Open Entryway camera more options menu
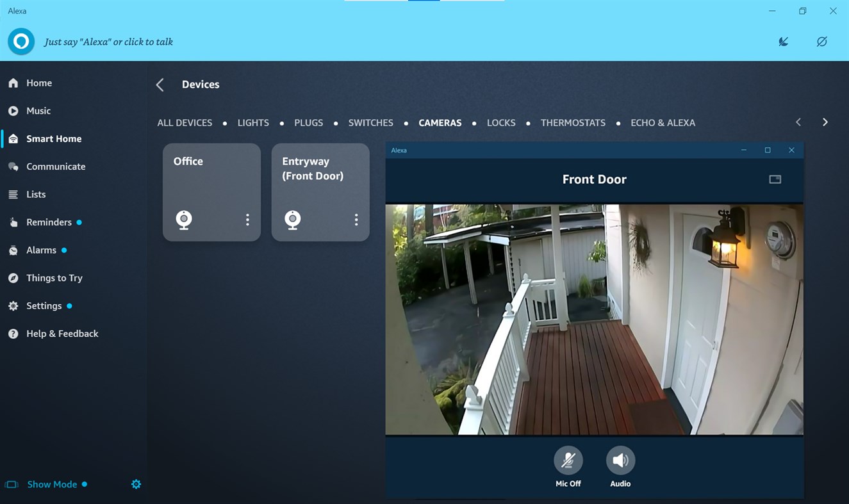This screenshot has width=849, height=504. coord(356,220)
